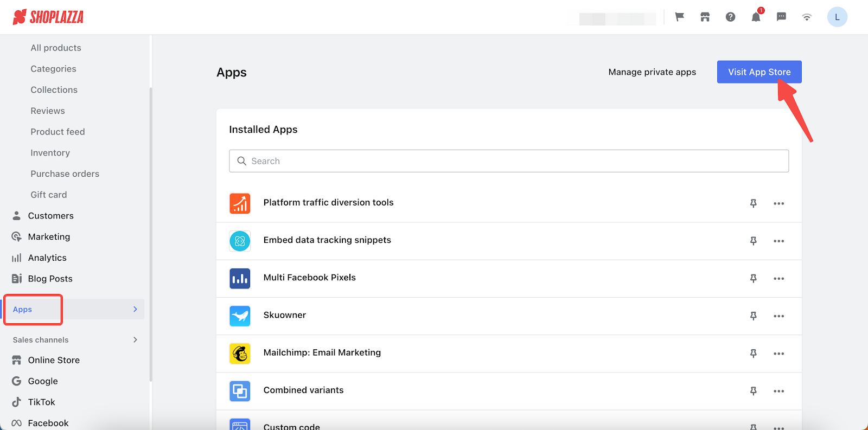Click the Shoplazza logo
This screenshot has height=430, width=868.
click(48, 17)
